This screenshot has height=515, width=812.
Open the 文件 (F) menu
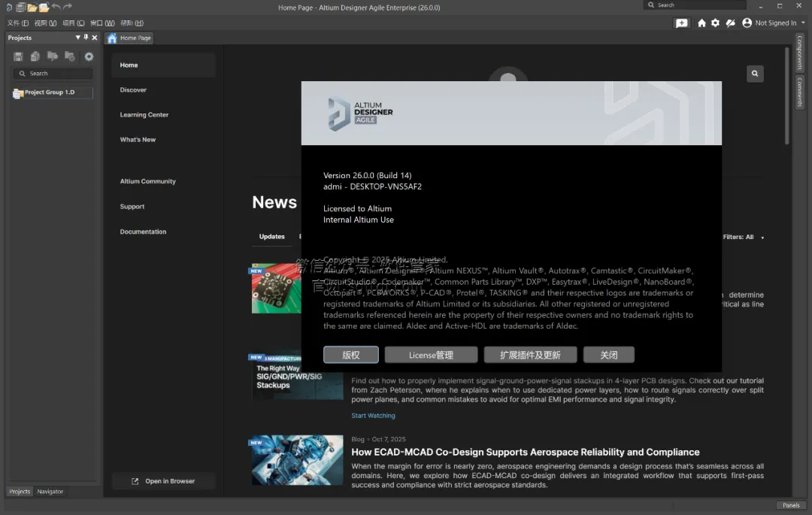18,23
